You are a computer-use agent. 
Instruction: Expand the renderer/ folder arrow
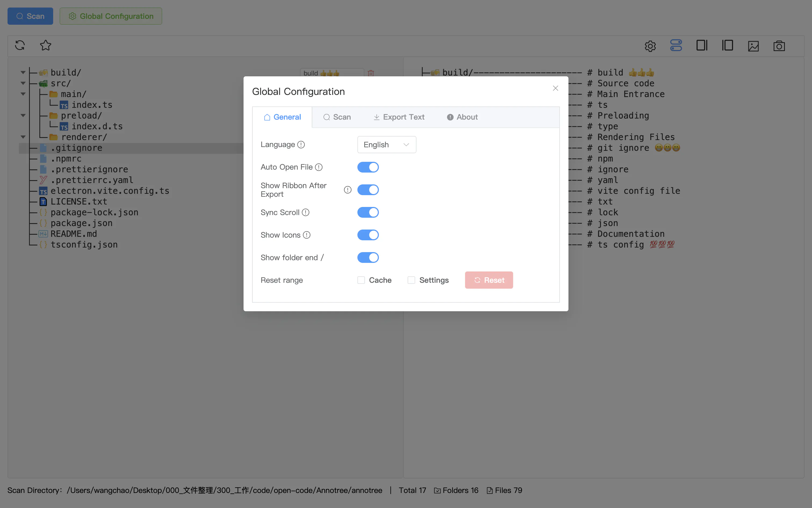pos(23,137)
